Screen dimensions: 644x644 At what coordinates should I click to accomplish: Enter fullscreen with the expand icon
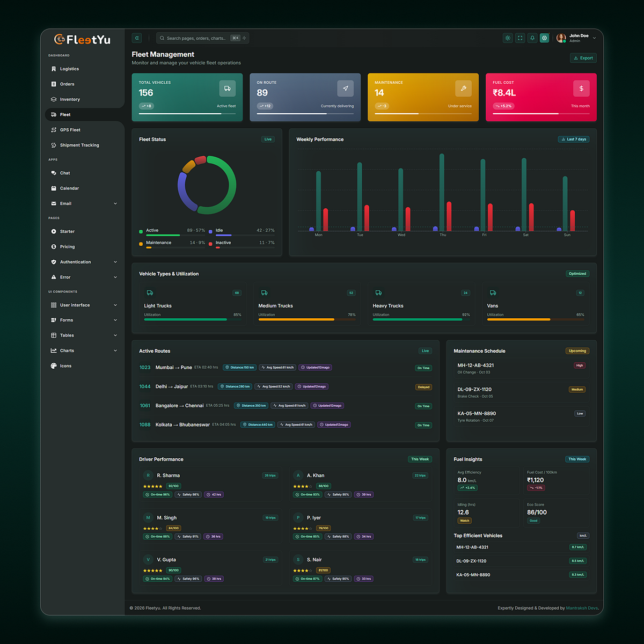coord(520,38)
